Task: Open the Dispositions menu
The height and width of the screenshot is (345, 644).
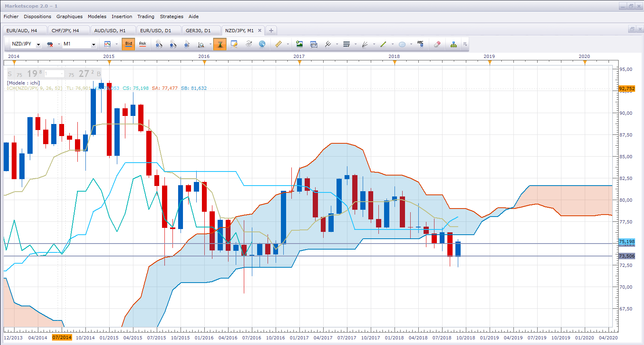Action: [x=37, y=17]
